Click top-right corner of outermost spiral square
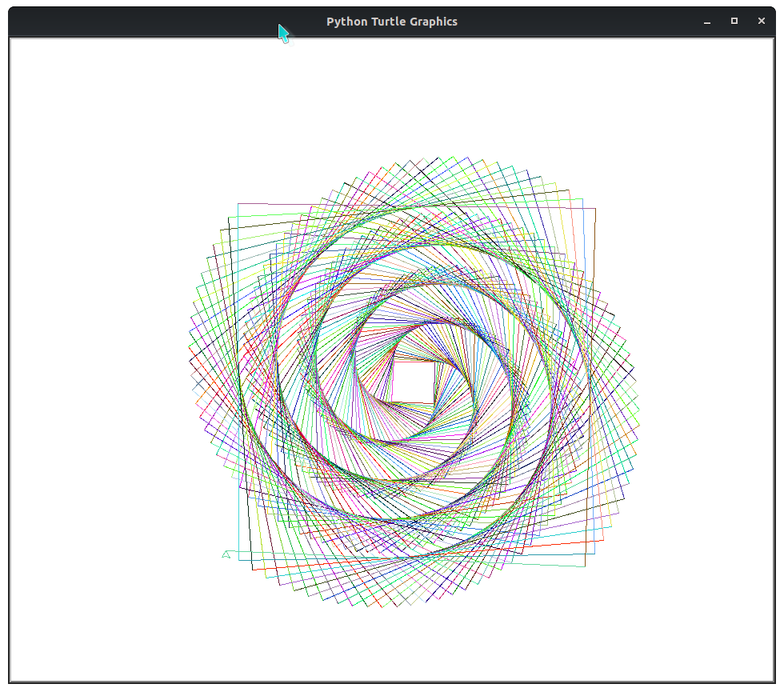The height and width of the screenshot is (692, 784). tap(596, 209)
